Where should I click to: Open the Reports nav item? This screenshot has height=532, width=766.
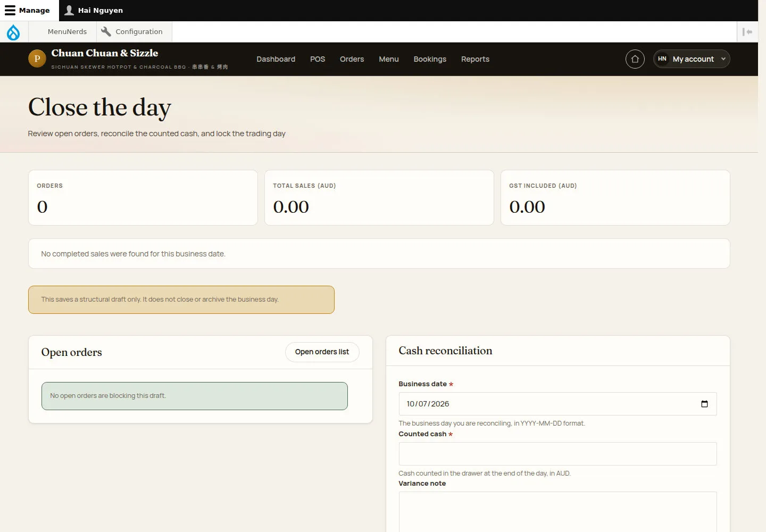475,59
